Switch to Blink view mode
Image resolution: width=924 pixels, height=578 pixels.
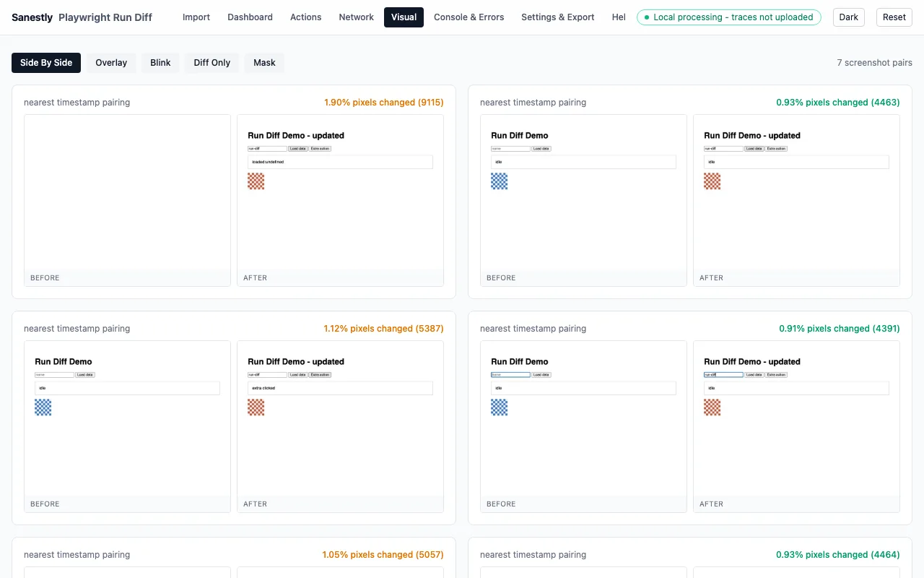[x=160, y=63]
